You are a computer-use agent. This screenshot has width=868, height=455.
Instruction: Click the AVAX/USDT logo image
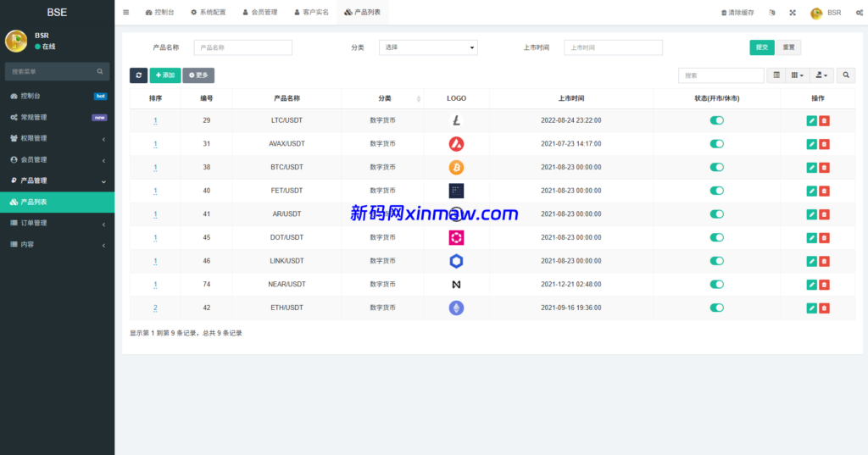click(x=456, y=144)
